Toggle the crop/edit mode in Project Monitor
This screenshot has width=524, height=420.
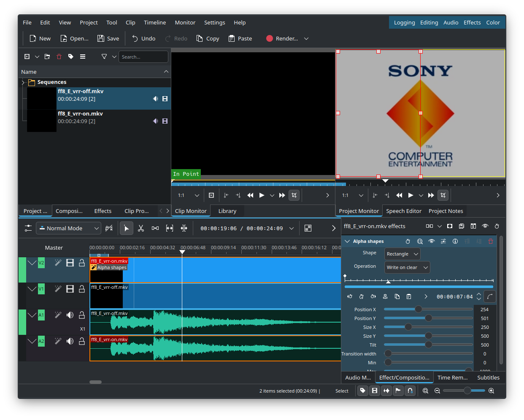443,195
